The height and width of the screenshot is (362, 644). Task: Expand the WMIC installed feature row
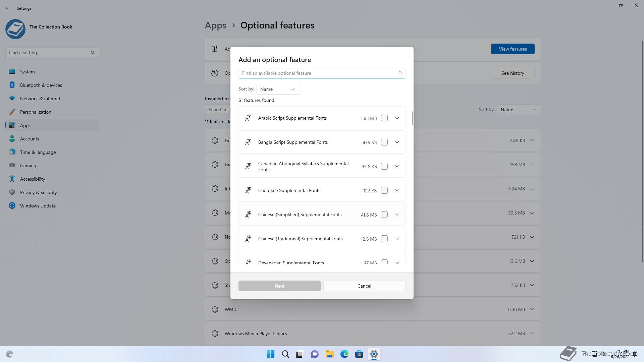coord(532,309)
